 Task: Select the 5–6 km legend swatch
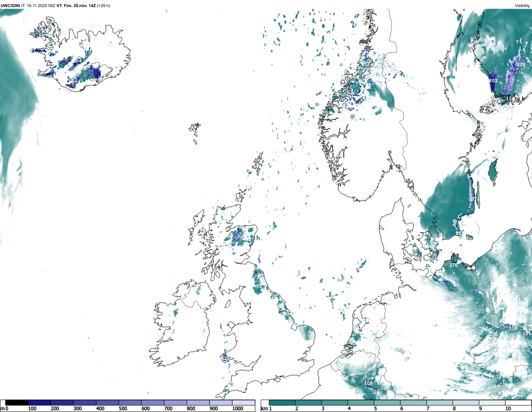click(387, 402)
